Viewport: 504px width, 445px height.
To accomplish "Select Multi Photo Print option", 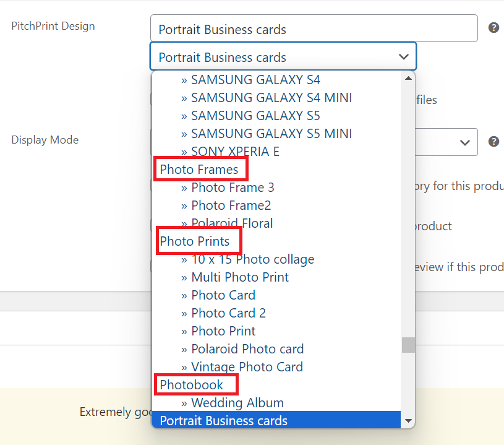I will click(276, 277).
